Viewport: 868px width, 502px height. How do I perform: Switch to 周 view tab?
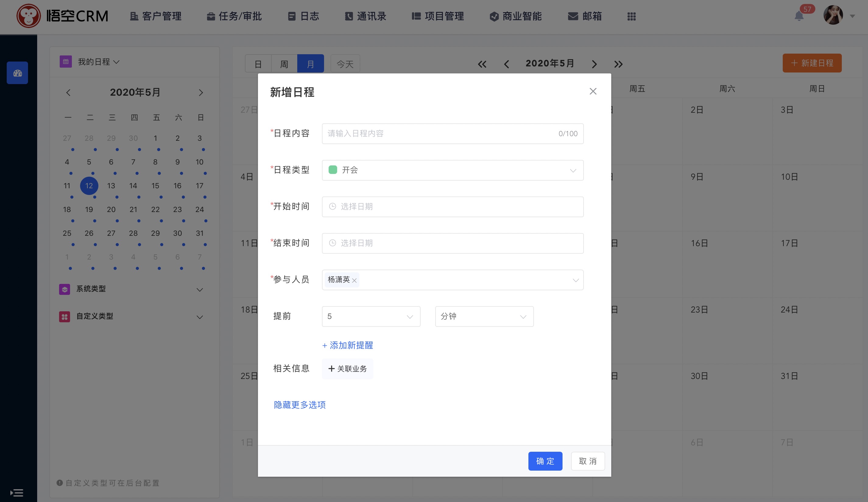point(284,64)
